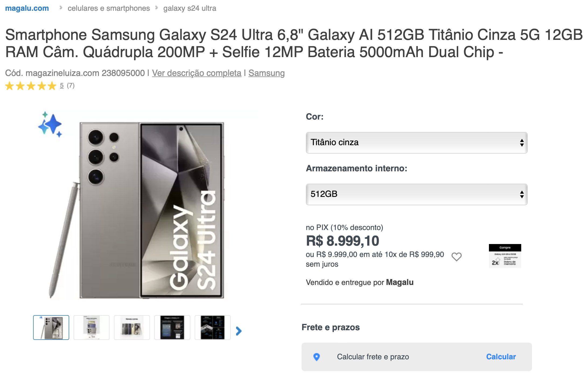Click the magalu.com breadcrumb link
Viewport: 588px width, 376px height.
pyautogui.click(x=27, y=8)
